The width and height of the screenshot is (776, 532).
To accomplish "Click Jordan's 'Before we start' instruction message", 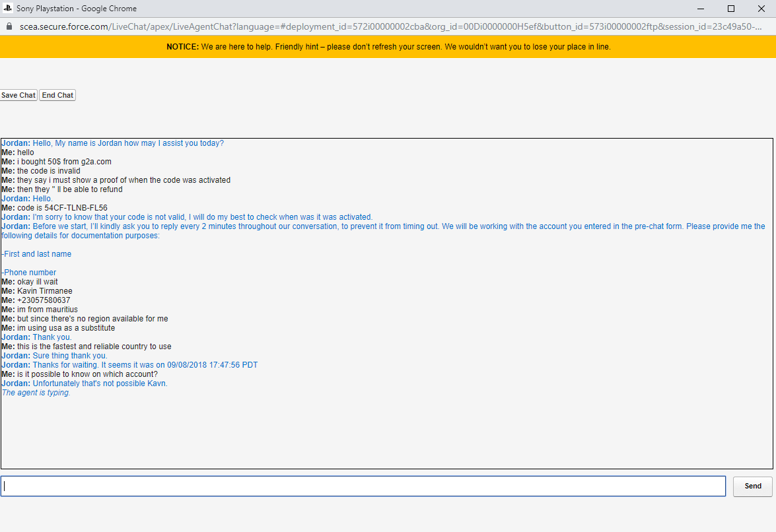I will coord(383,231).
